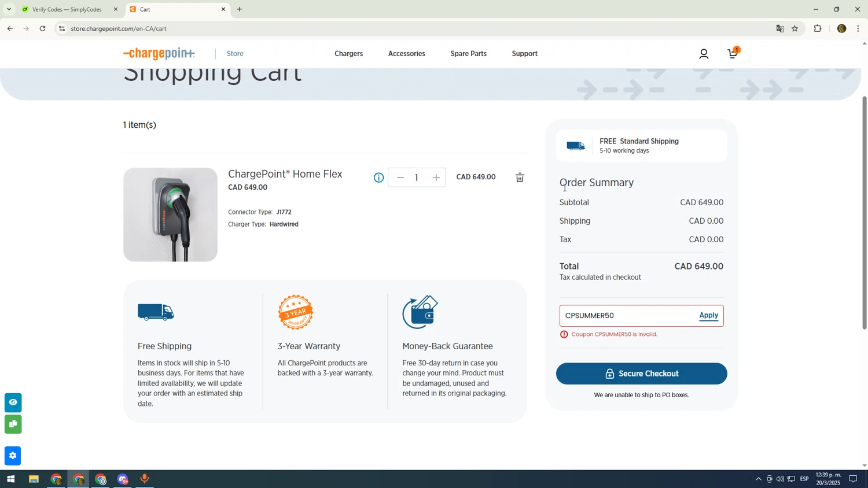Increase quantity with plus button
The height and width of the screenshot is (488, 868).
[436, 178]
